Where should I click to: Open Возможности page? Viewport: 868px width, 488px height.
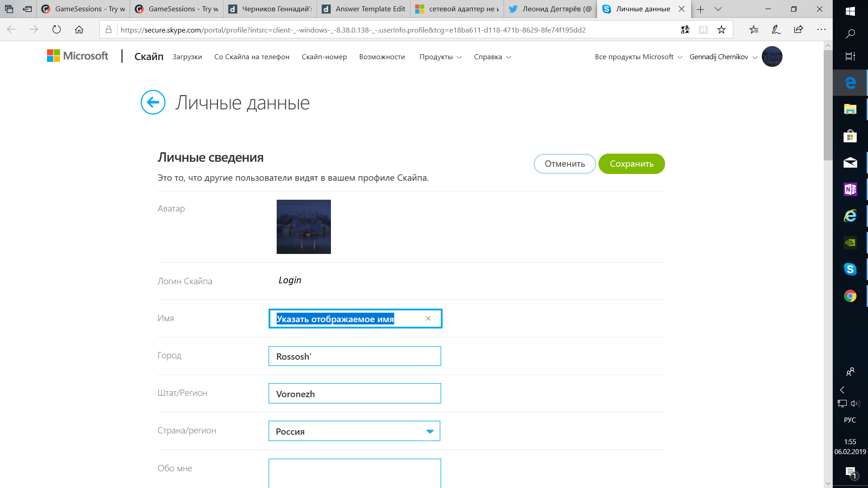pyautogui.click(x=382, y=57)
